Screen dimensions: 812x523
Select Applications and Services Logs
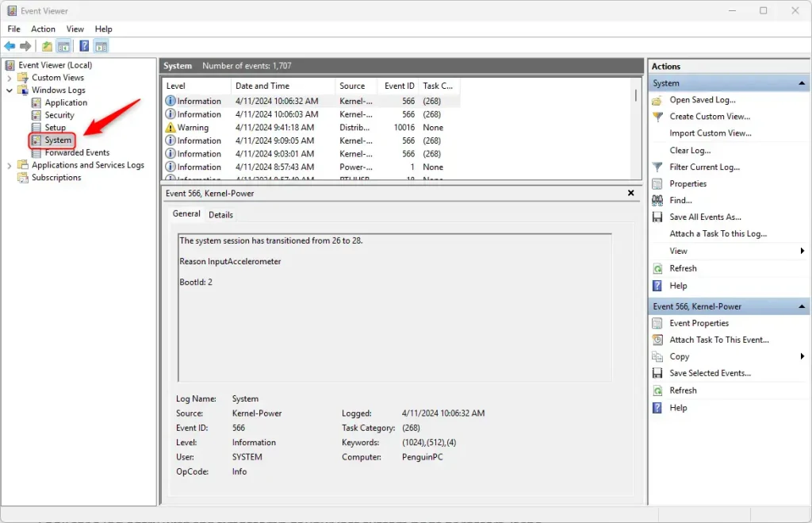point(87,165)
